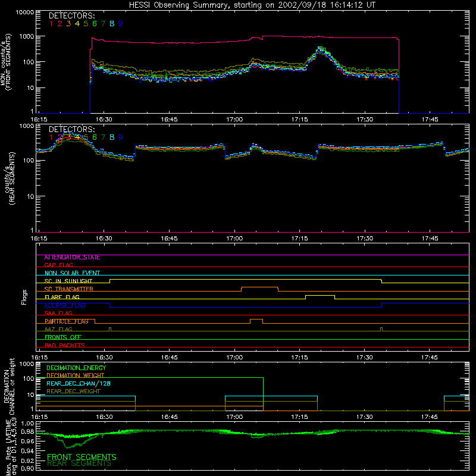Screen dimensions: 476x476
Task: Click green detector 6 in rear segments legend
Action: pos(95,137)
